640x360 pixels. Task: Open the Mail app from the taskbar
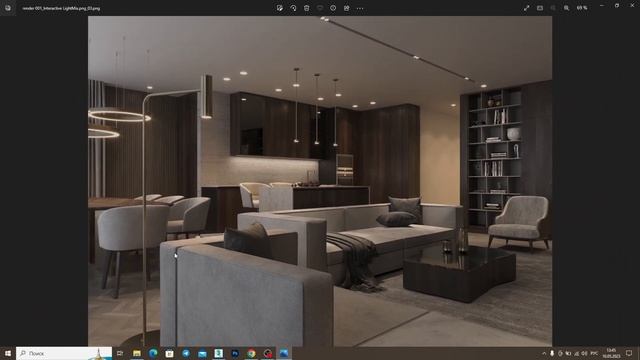(x=202, y=353)
